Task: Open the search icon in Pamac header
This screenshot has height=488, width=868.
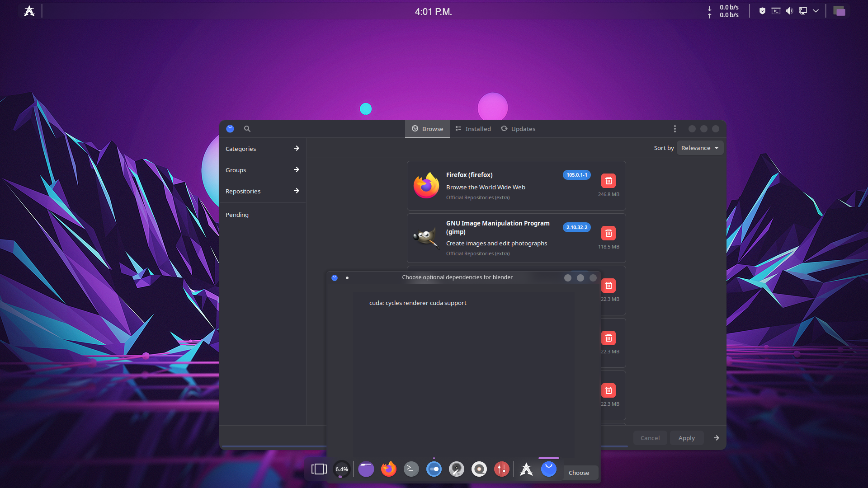Action: pos(247,129)
